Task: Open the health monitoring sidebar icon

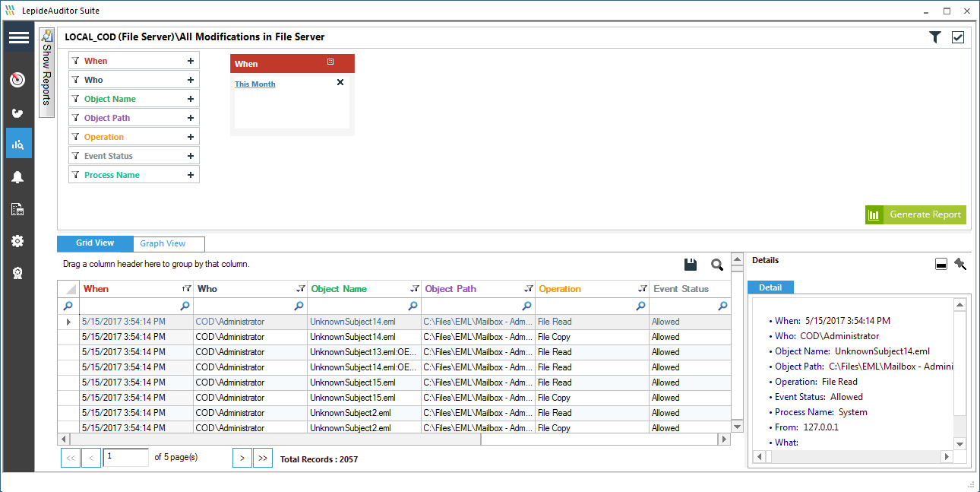Action: 18,113
